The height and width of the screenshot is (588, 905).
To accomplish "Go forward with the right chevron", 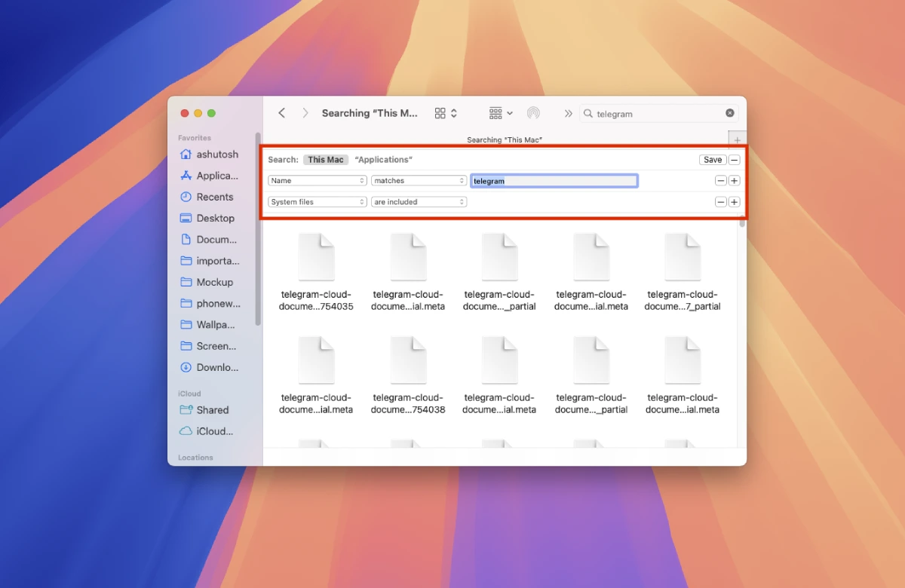I will click(x=305, y=113).
